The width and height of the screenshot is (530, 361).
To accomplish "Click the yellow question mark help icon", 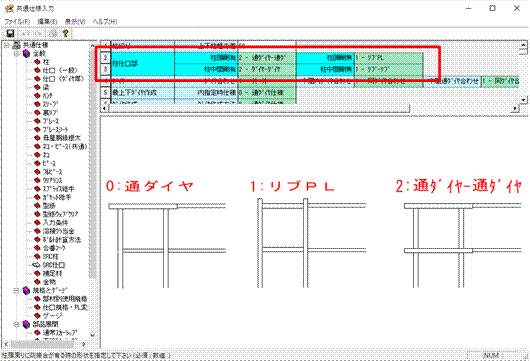I will (65, 33).
